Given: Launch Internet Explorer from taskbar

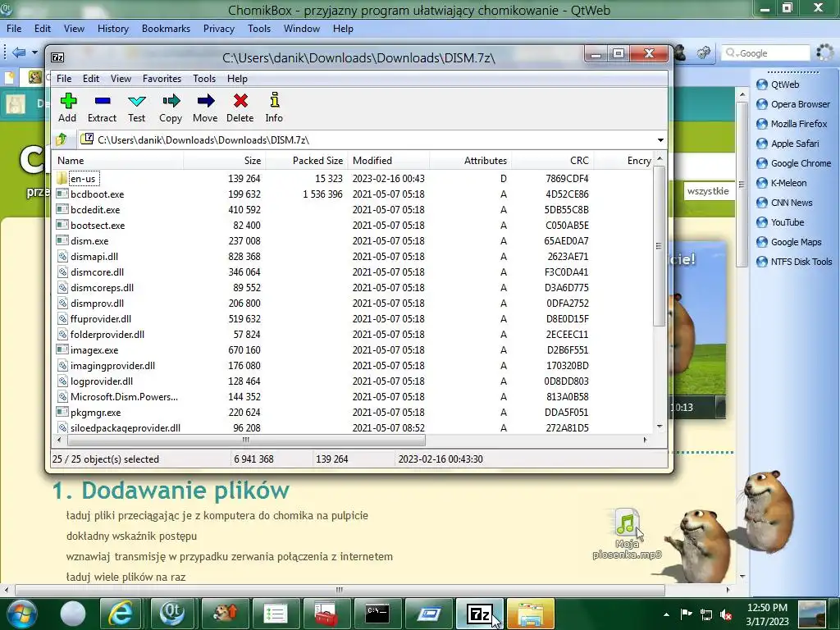Looking at the screenshot, I should [121, 614].
